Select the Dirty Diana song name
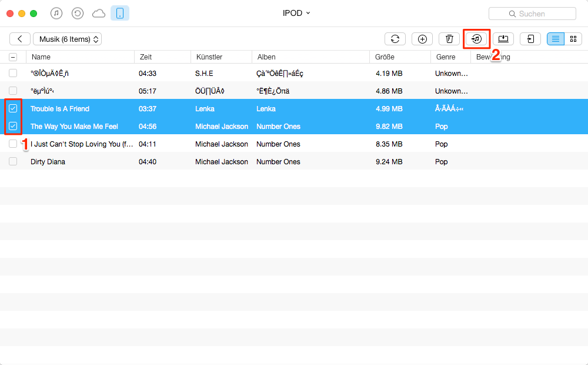 point(48,162)
